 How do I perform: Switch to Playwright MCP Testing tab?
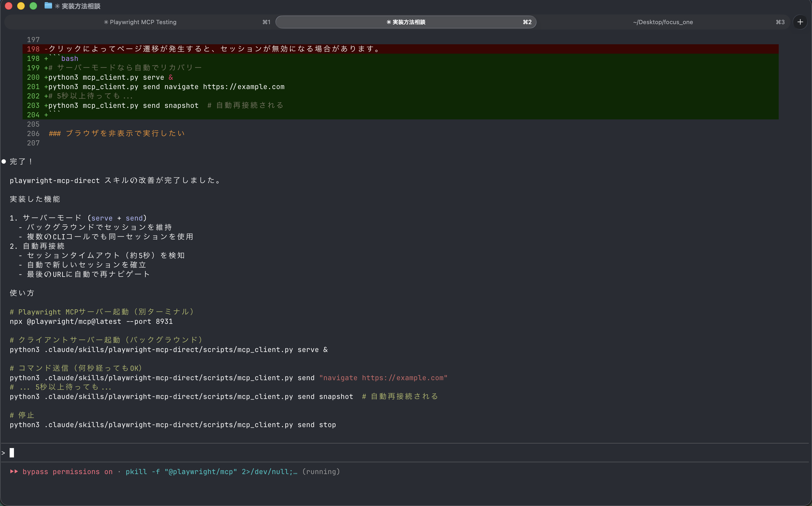click(140, 22)
